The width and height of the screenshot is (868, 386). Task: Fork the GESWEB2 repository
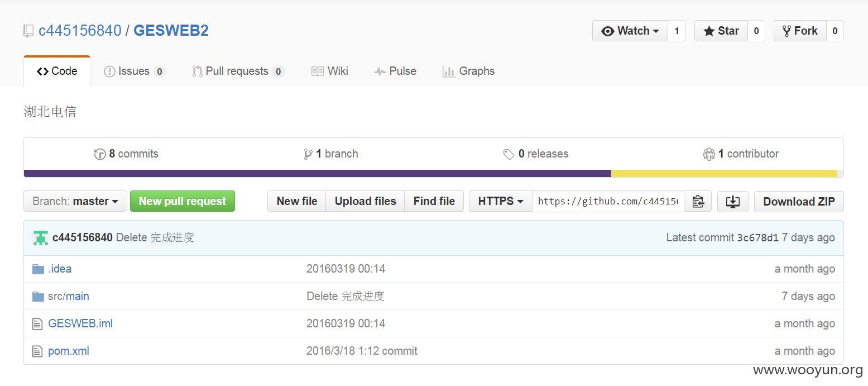800,31
